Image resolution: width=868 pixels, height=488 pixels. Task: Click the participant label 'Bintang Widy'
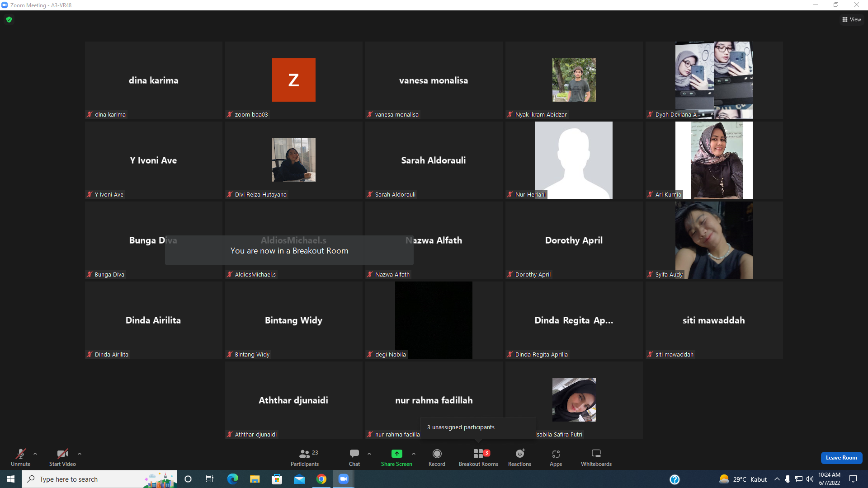(252, 355)
